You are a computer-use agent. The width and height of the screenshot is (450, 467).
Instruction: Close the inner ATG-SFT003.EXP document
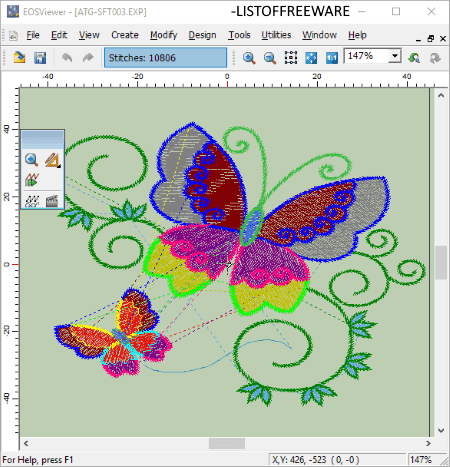pyautogui.click(x=443, y=39)
